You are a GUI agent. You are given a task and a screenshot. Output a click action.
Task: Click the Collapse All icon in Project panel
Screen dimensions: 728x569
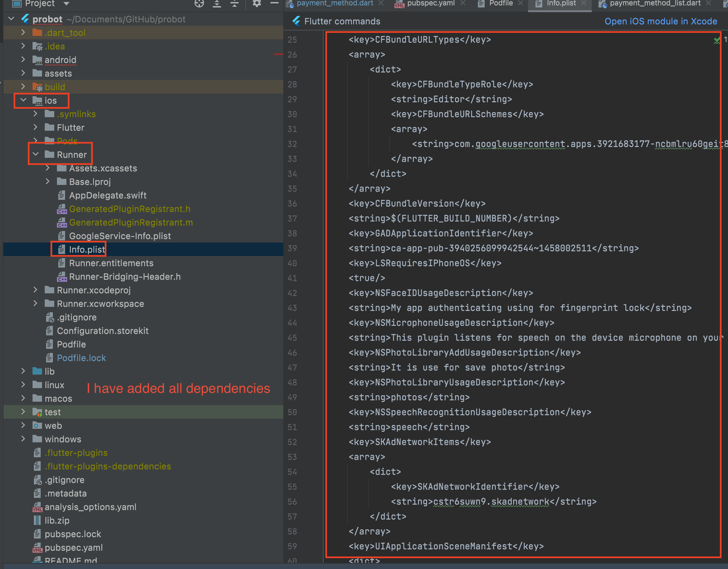[x=234, y=3]
